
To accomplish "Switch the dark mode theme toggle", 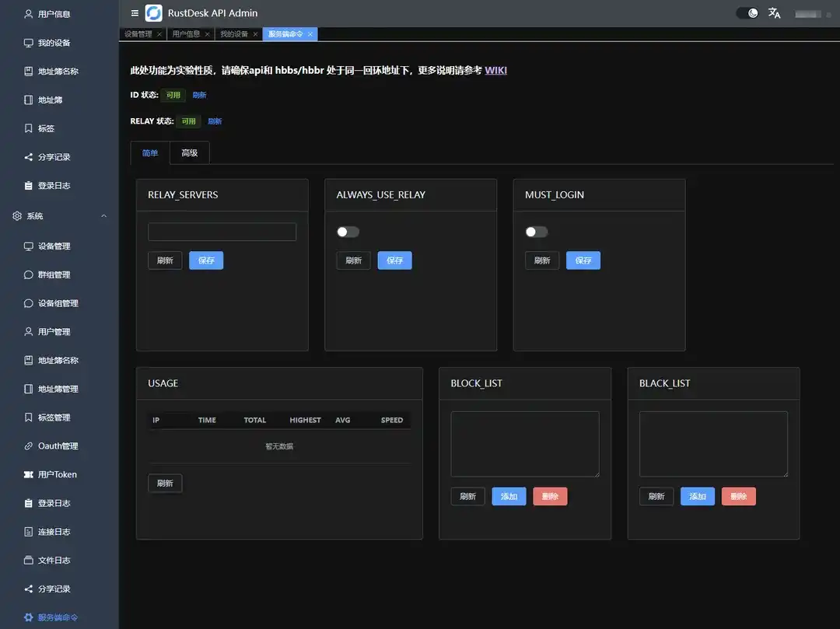I will tap(747, 13).
